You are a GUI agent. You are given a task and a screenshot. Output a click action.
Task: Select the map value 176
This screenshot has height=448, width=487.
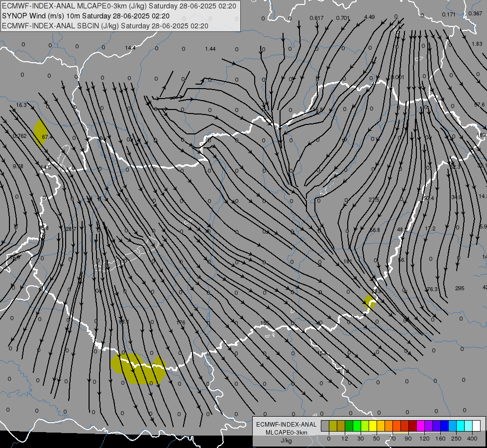[x=181, y=323]
